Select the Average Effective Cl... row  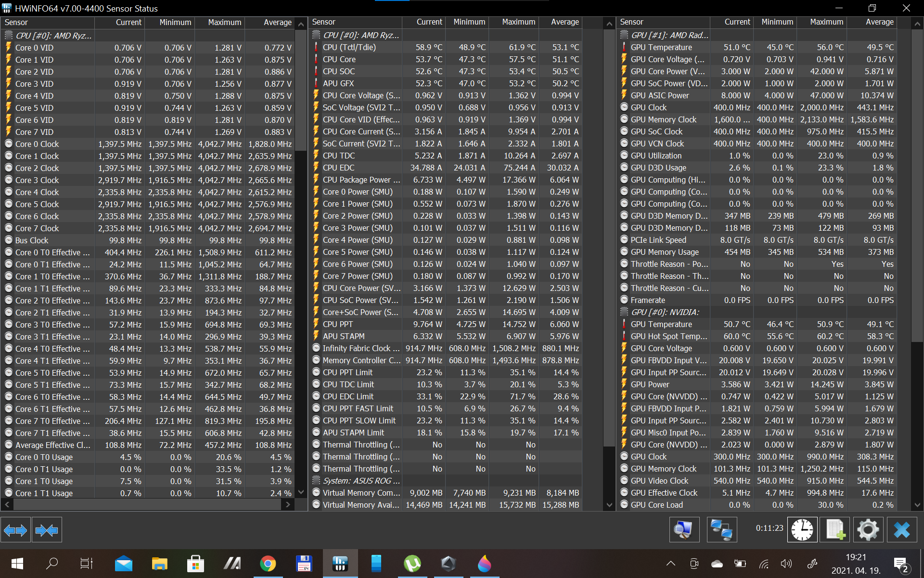[x=148, y=445]
